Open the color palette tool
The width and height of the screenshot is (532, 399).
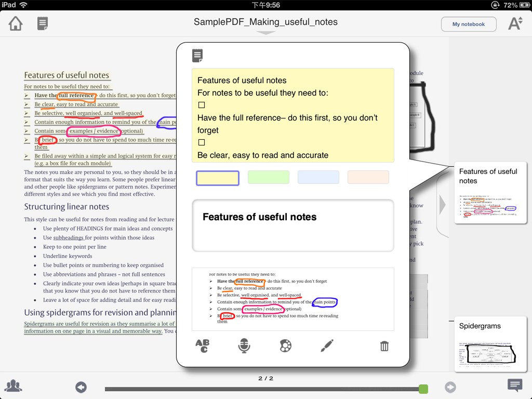285,345
